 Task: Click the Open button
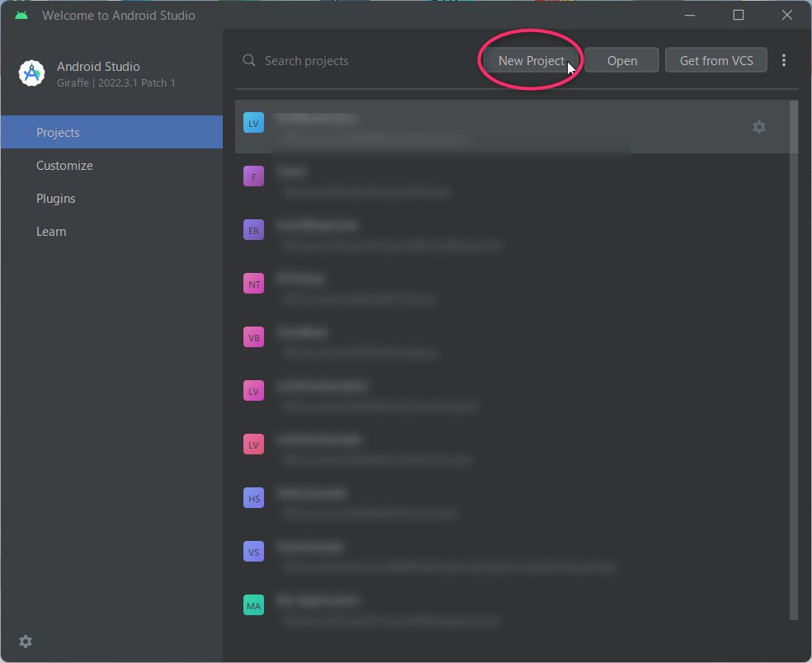pyautogui.click(x=622, y=60)
